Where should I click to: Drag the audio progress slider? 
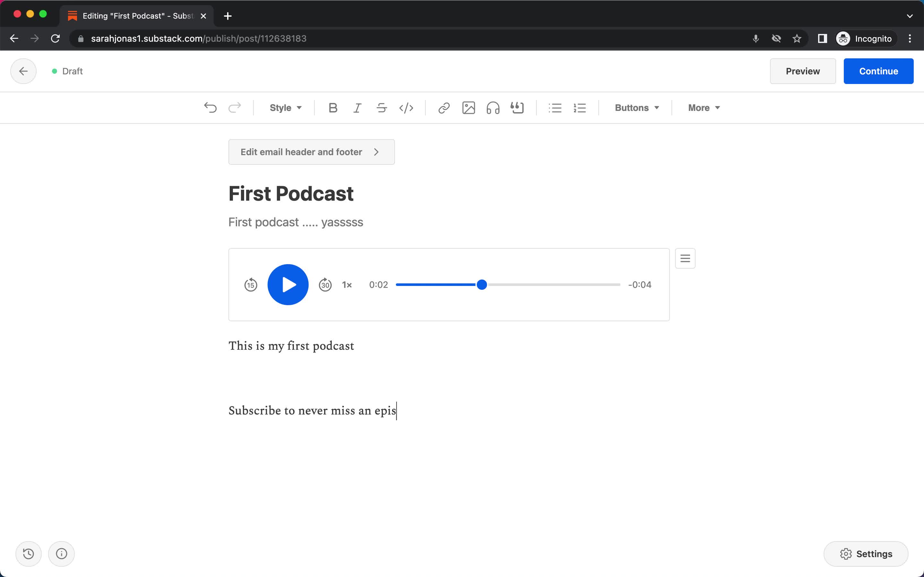pyautogui.click(x=482, y=285)
